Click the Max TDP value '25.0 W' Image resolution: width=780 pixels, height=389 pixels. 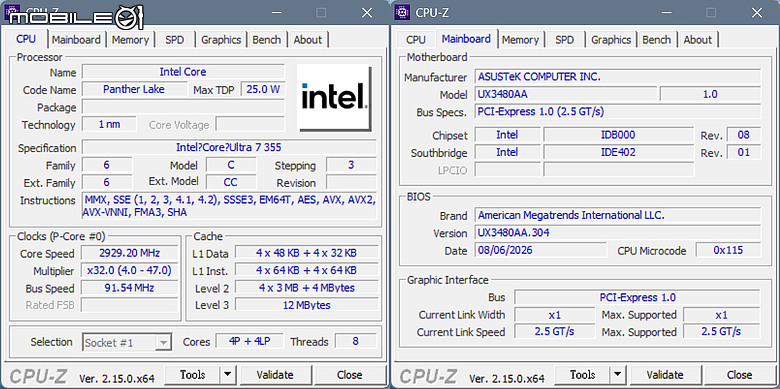click(x=263, y=90)
